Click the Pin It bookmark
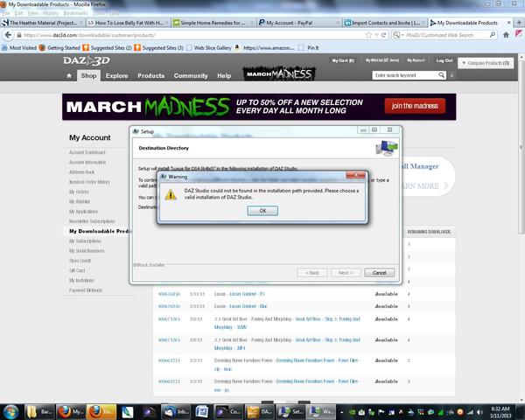The image size is (525, 420). click(x=308, y=48)
